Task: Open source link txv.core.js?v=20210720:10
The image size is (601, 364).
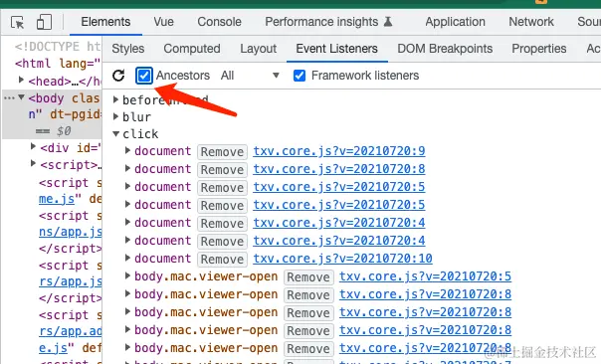Action: tap(342, 259)
